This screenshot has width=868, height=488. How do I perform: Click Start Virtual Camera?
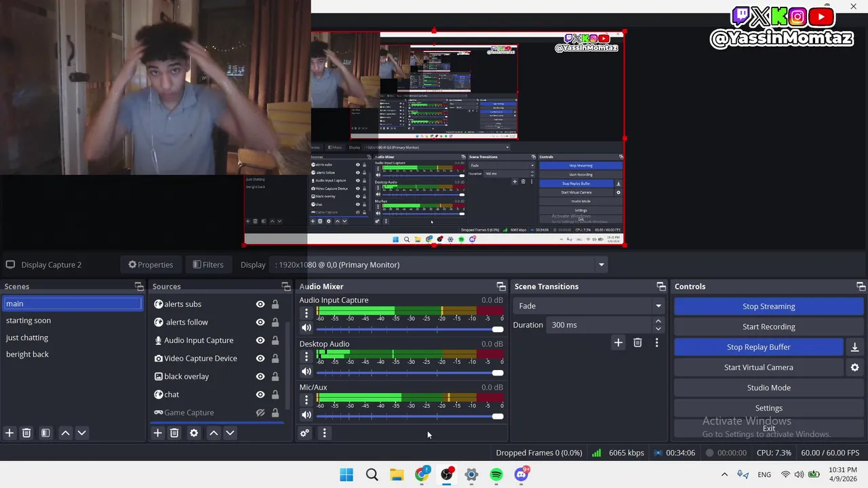click(x=759, y=367)
